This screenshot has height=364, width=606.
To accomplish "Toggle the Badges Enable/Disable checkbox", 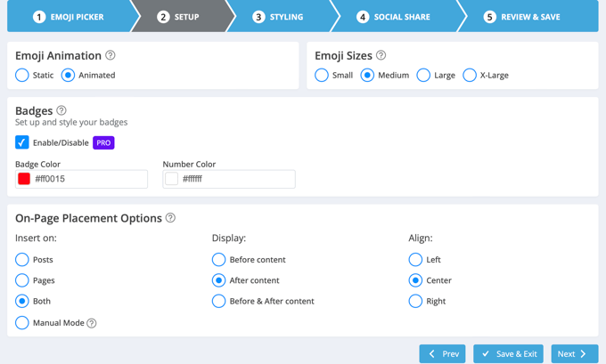I will pos(22,142).
